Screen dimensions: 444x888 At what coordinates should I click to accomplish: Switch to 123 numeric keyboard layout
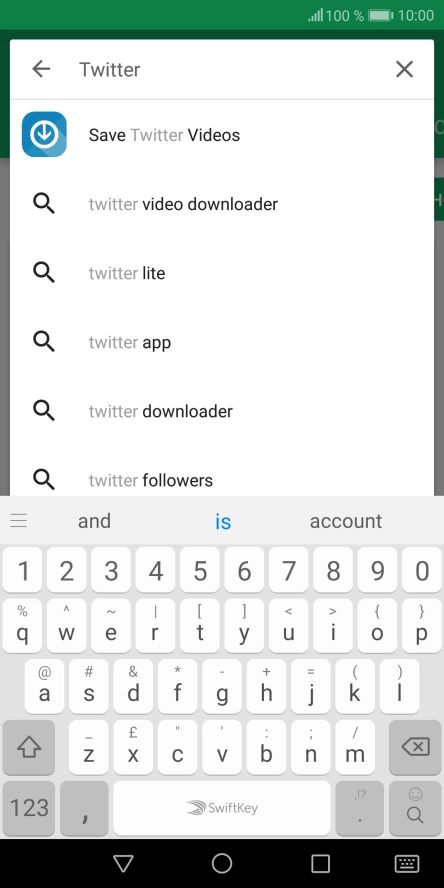tap(29, 808)
